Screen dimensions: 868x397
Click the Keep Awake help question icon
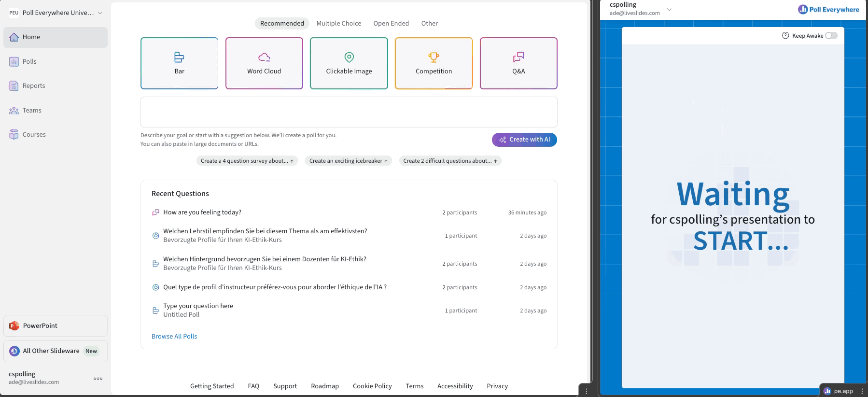point(785,35)
